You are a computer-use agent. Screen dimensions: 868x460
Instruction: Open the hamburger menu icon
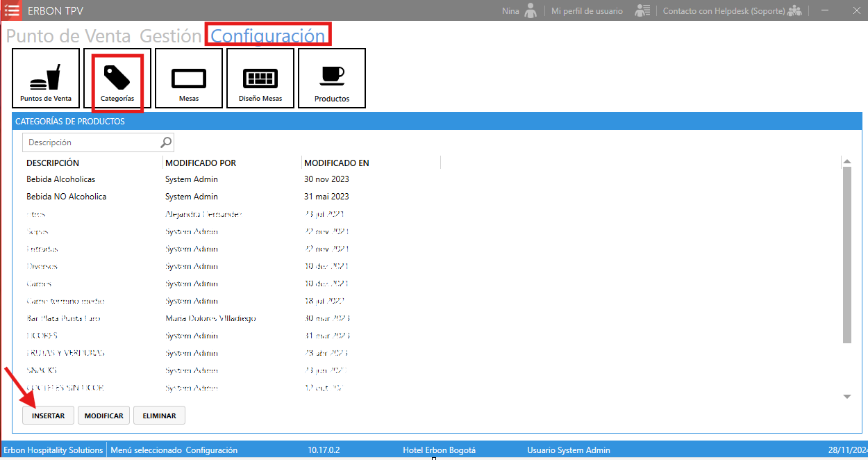(12, 10)
